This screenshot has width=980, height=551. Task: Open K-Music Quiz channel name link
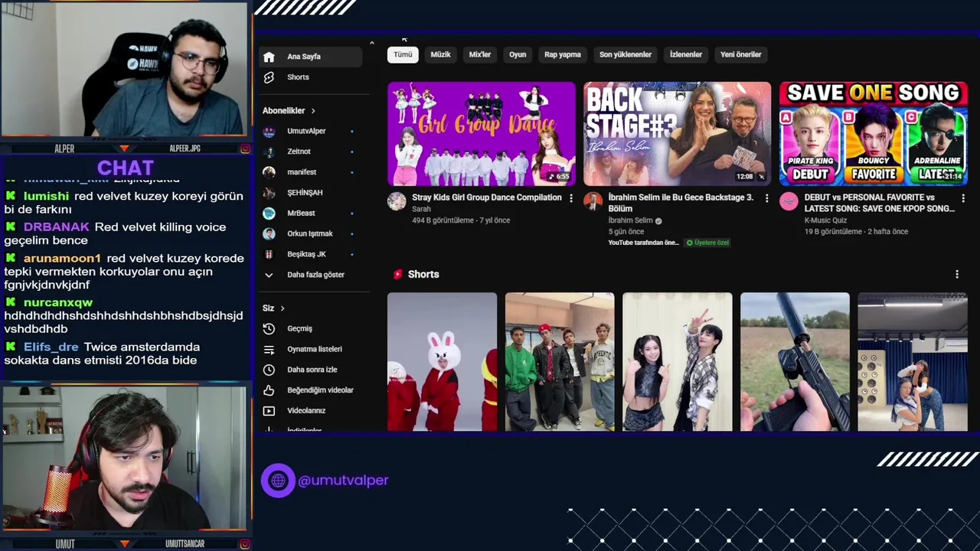825,220
